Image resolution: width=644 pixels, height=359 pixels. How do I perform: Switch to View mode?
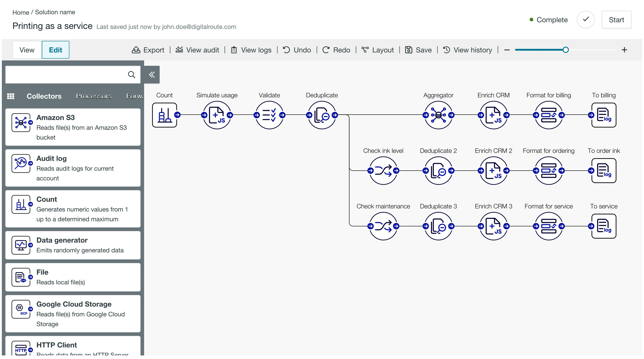tap(27, 50)
